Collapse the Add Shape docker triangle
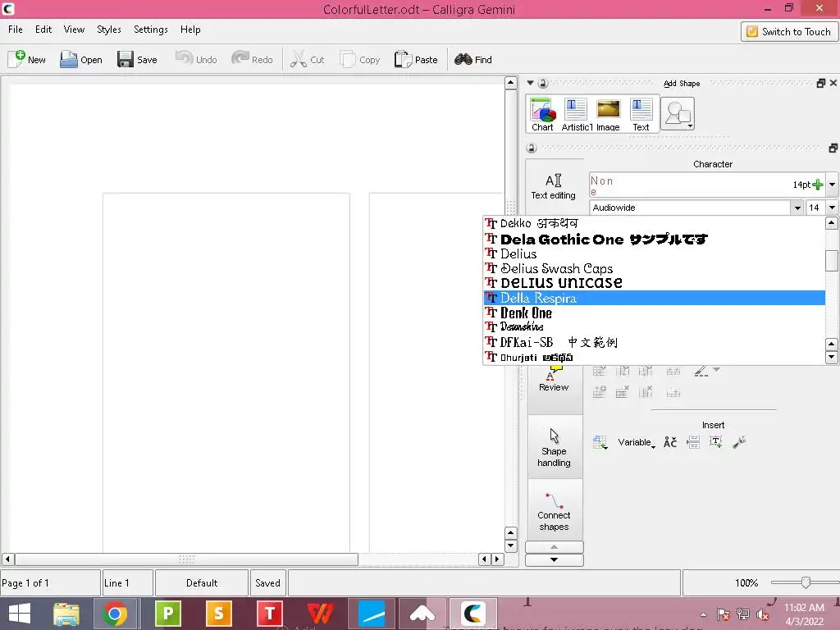Image resolution: width=840 pixels, height=630 pixels. click(531, 83)
